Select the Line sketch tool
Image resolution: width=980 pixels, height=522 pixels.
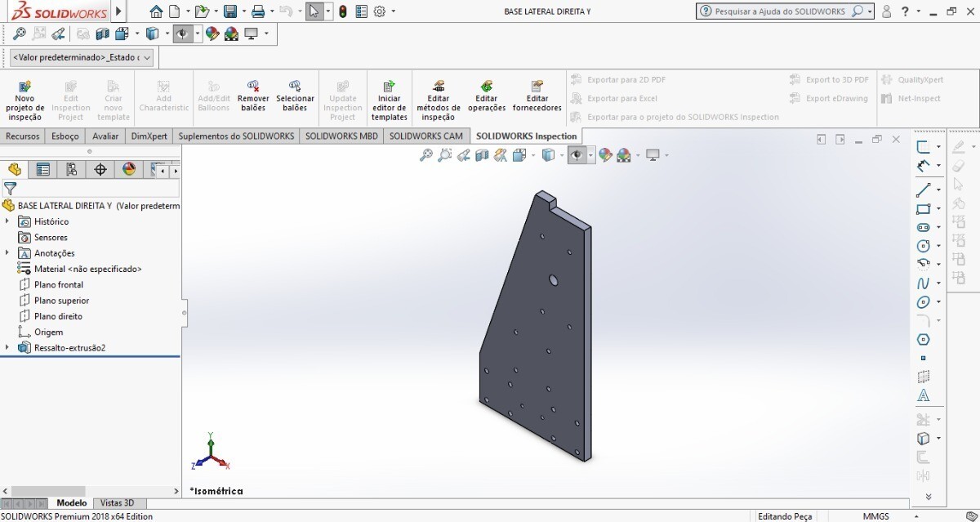pyautogui.click(x=924, y=190)
